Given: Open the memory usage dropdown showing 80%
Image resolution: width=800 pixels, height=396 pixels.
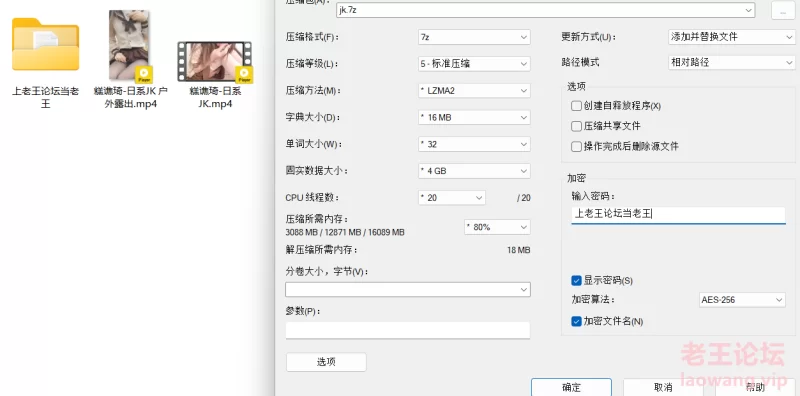Looking at the screenshot, I should (x=497, y=227).
